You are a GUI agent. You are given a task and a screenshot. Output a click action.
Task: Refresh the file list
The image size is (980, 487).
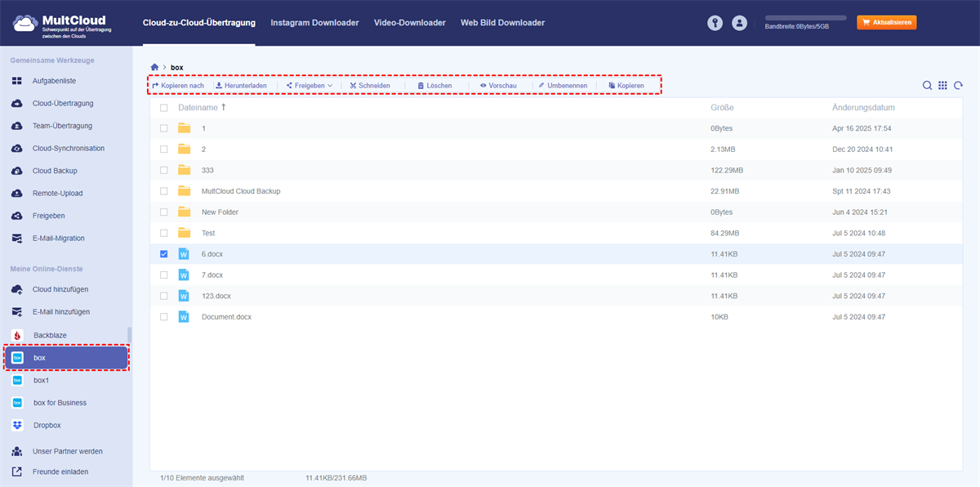tap(958, 86)
